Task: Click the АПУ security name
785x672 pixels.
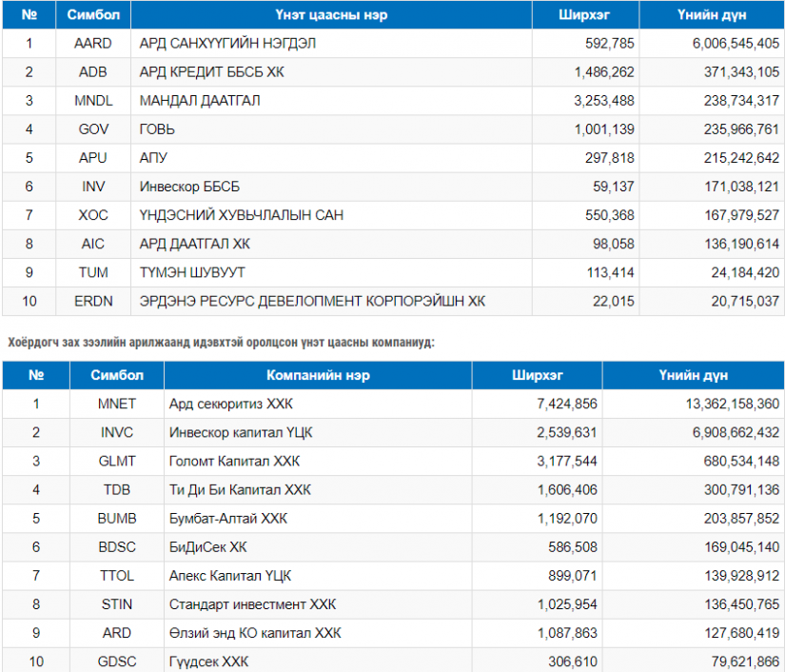Action: pos(153,158)
